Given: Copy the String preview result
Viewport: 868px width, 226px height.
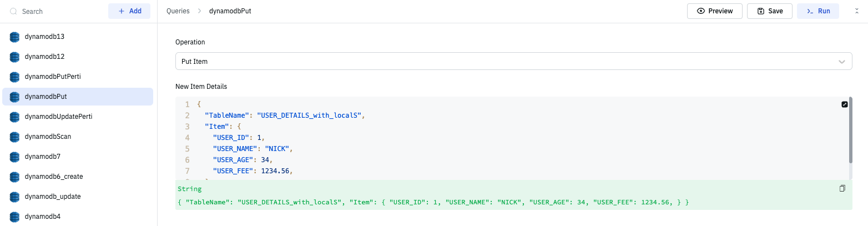Looking at the screenshot, I should point(842,189).
